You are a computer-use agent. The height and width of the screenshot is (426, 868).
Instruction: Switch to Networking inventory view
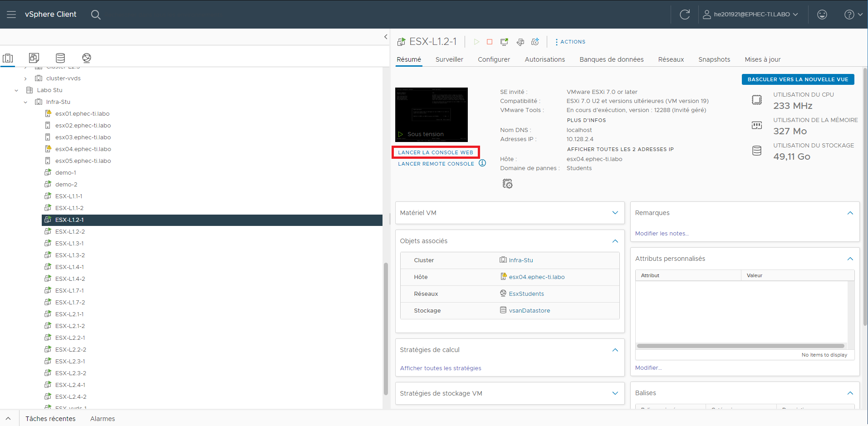point(87,58)
